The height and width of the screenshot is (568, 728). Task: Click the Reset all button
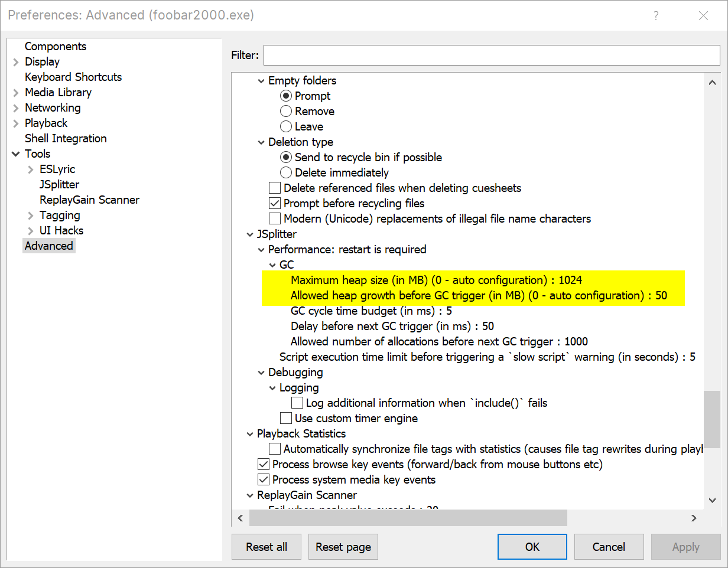266,547
